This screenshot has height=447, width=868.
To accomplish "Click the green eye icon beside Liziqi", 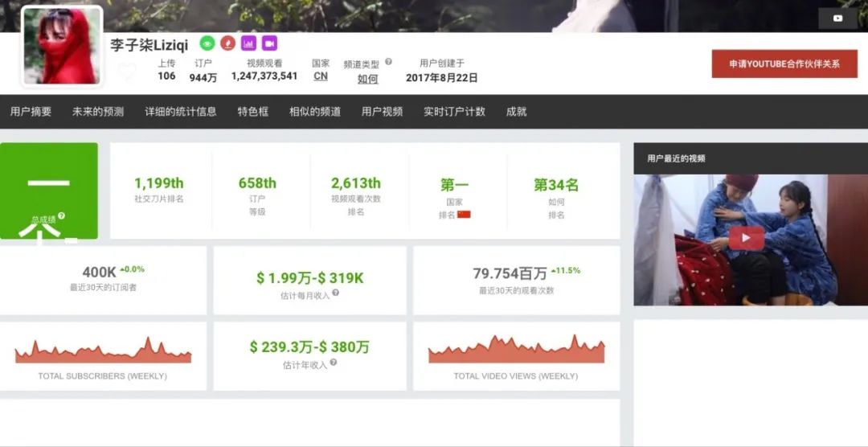I will click(207, 43).
